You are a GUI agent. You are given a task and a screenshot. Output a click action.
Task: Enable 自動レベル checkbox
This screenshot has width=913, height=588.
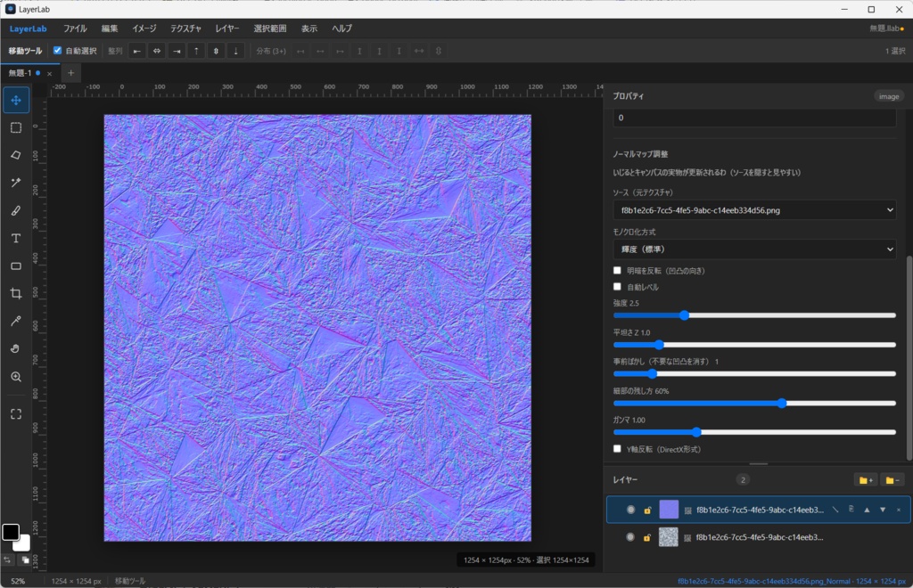click(617, 287)
